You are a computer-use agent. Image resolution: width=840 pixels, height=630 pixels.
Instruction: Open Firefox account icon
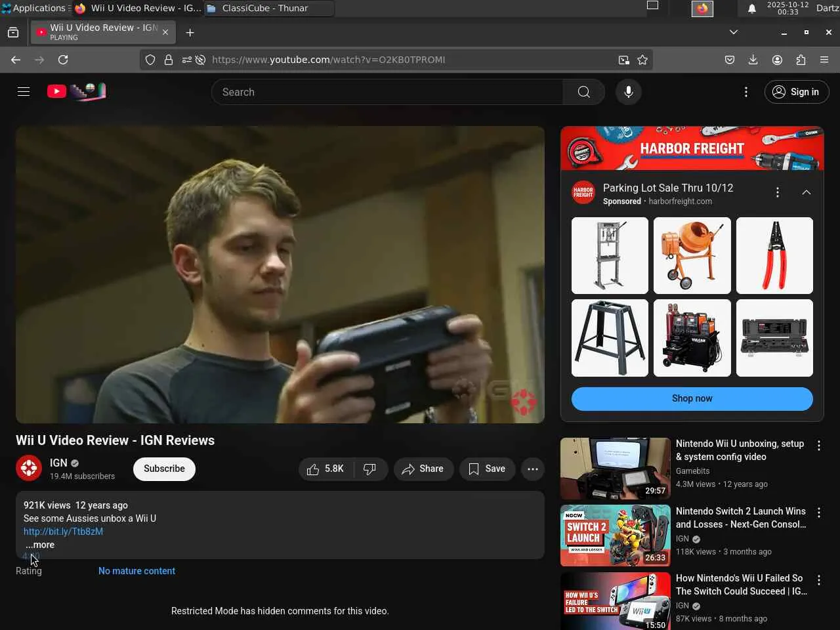777,60
